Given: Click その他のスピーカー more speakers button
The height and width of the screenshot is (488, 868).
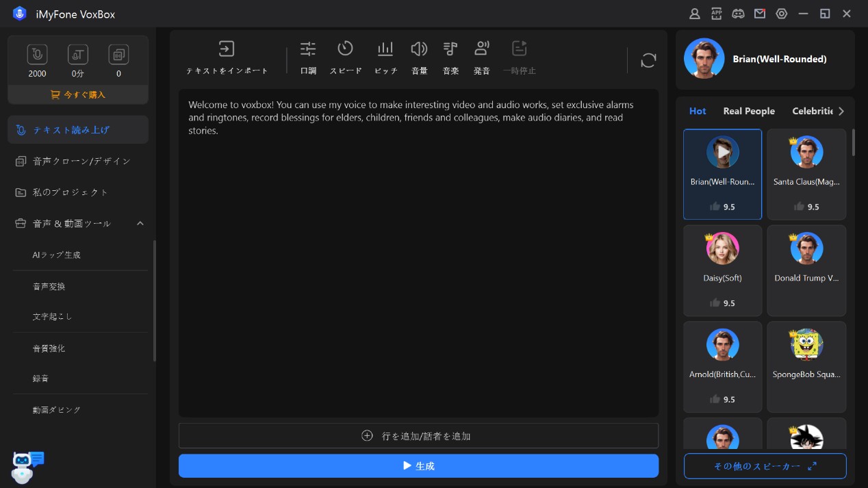Looking at the screenshot, I should pos(765,466).
